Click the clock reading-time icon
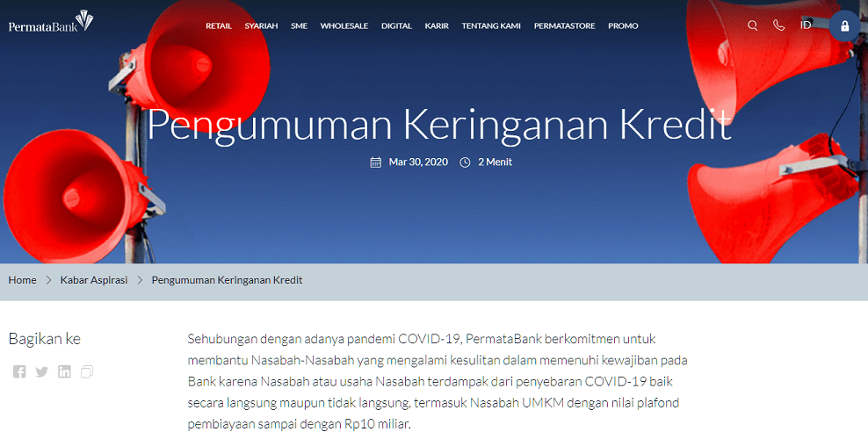868x439 pixels. (x=465, y=162)
